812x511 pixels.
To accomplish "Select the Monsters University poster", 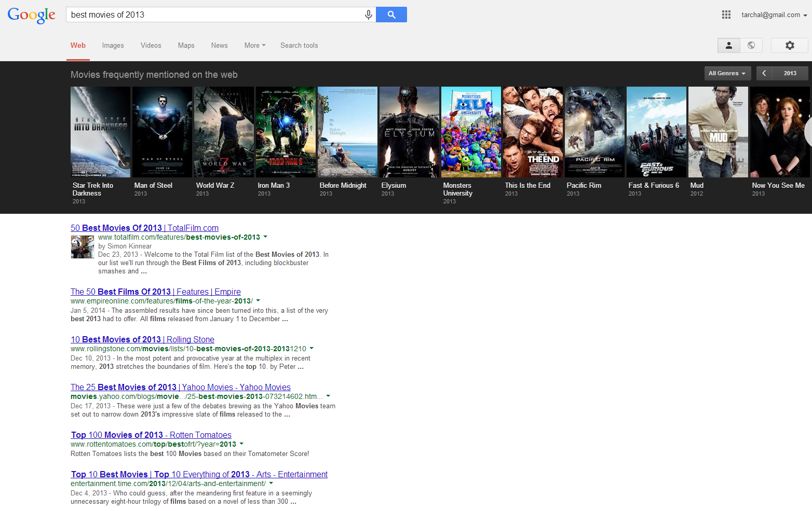I will tap(471, 132).
